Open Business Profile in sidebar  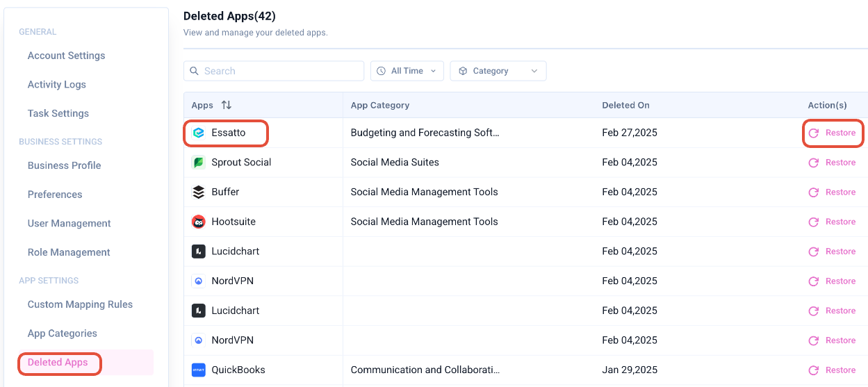[x=65, y=165]
